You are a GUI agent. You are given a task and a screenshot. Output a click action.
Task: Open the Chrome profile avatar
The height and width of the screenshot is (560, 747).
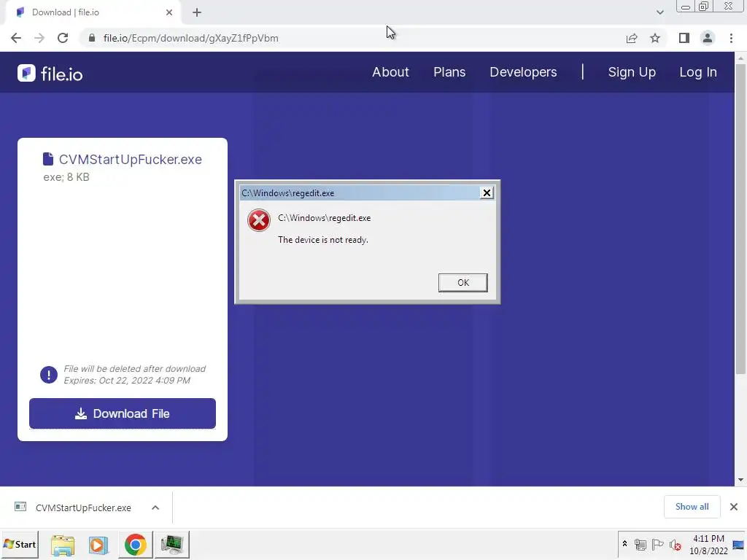[708, 38]
